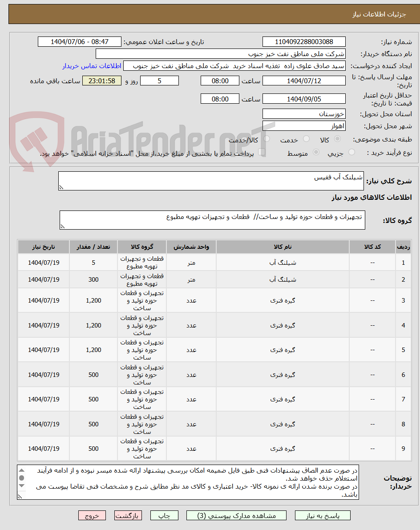Click inside the شیلنک آب قفیس description field
420x530 pixels.
209,178
